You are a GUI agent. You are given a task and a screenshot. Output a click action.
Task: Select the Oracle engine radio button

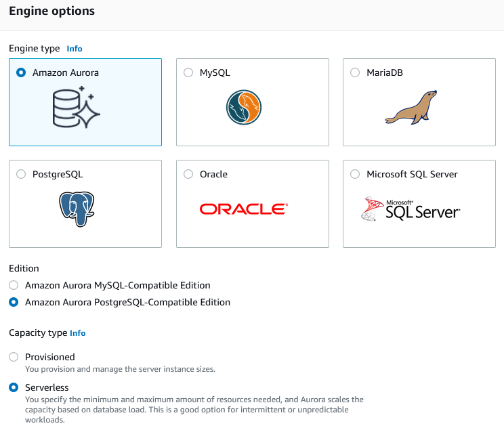tap(188, 174)
